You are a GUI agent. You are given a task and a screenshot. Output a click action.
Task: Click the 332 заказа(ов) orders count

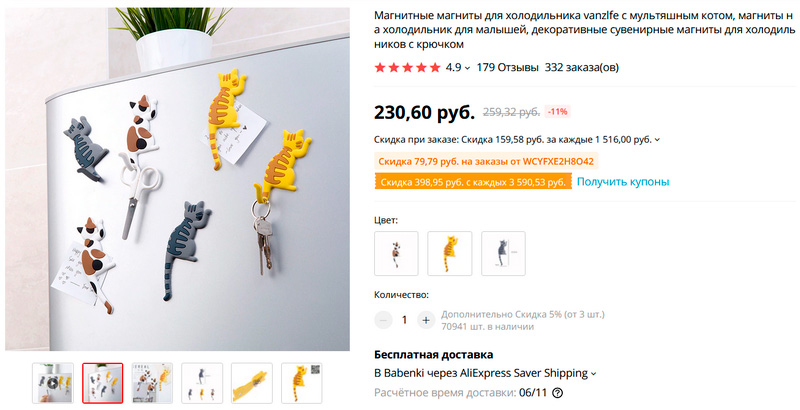click(582, 67)
